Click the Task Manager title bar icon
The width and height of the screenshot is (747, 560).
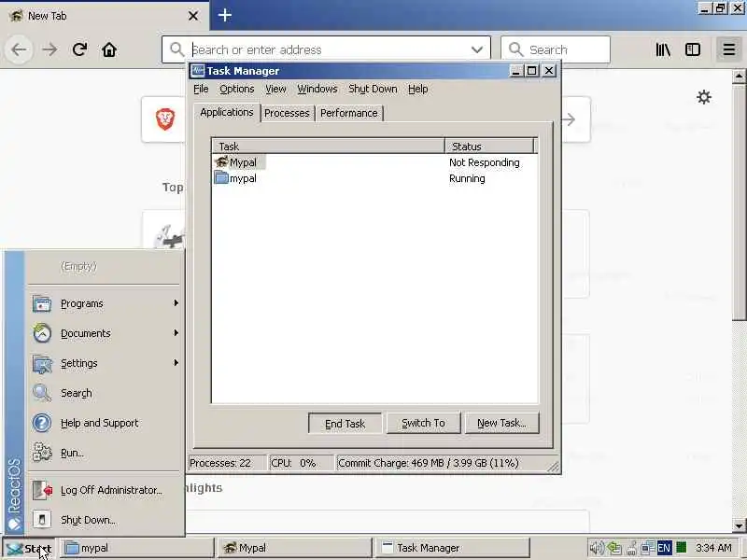(x=197, y=71)
